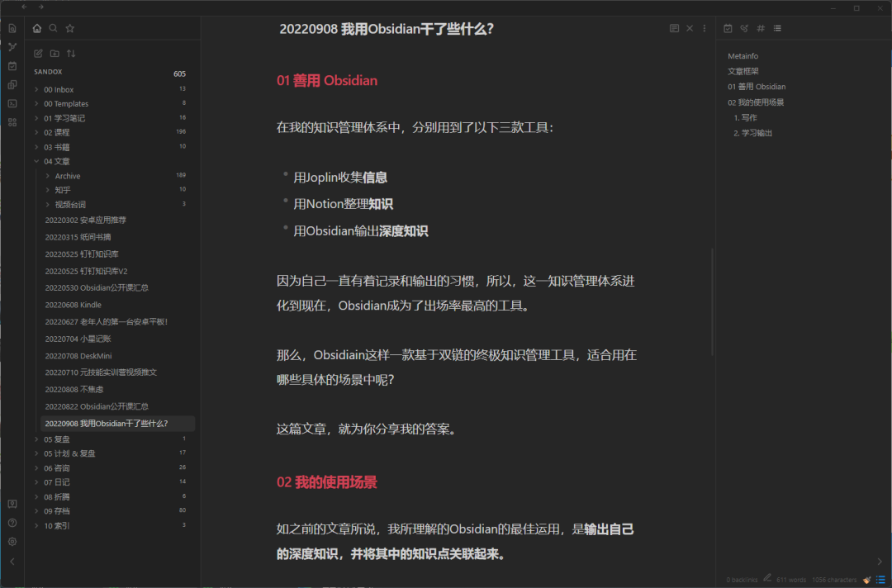Switch to file explorer home tab
Screen dimensions: 892x588
pyautogui.click(x=37, y=28)
